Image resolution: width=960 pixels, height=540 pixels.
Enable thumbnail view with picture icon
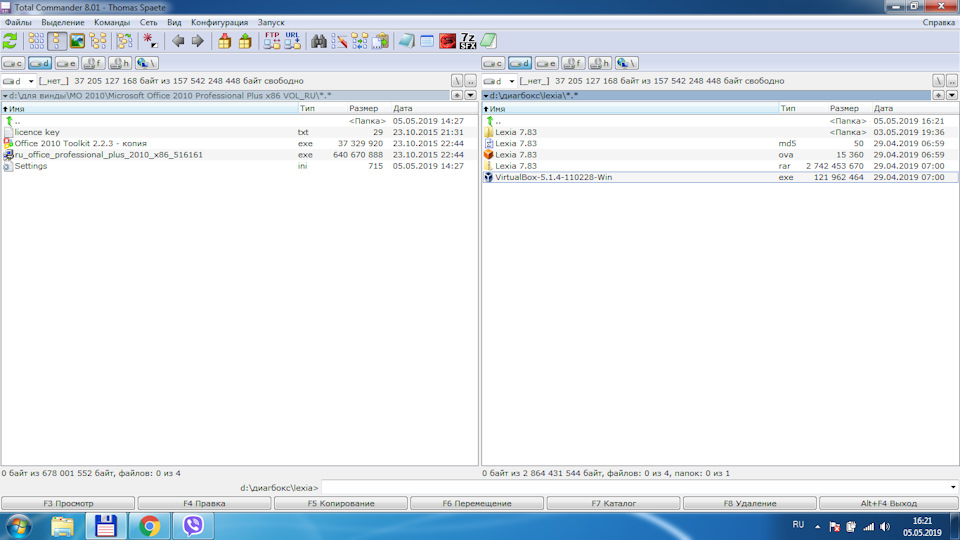click(x=77, y=41)
